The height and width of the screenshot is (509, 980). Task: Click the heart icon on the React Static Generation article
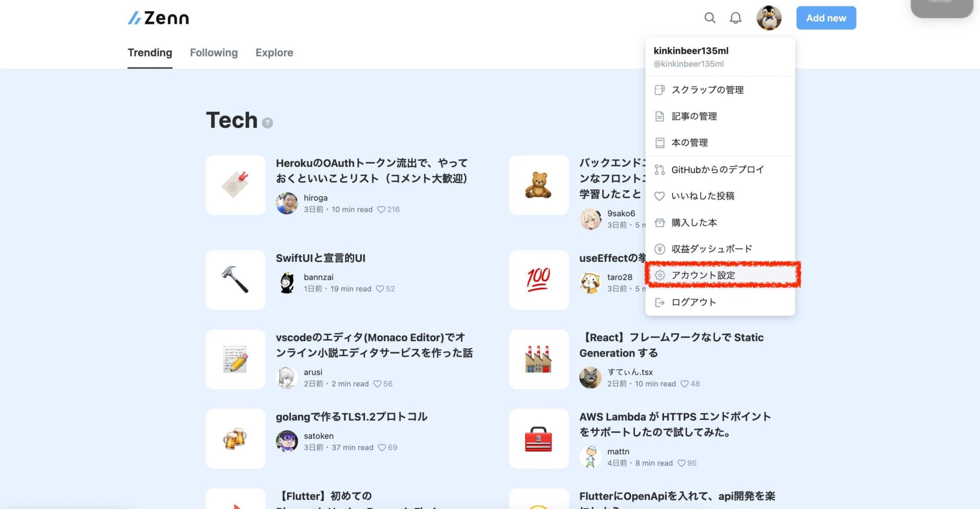tap(685, 383)
